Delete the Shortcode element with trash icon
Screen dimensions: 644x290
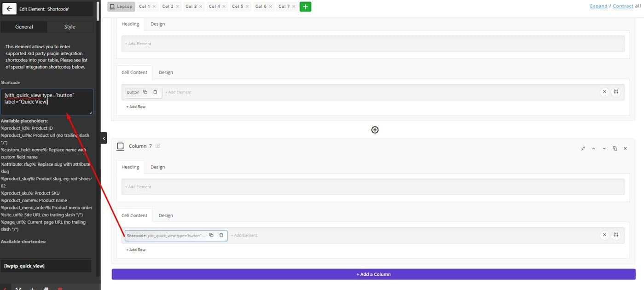click(x=221, y=235)
